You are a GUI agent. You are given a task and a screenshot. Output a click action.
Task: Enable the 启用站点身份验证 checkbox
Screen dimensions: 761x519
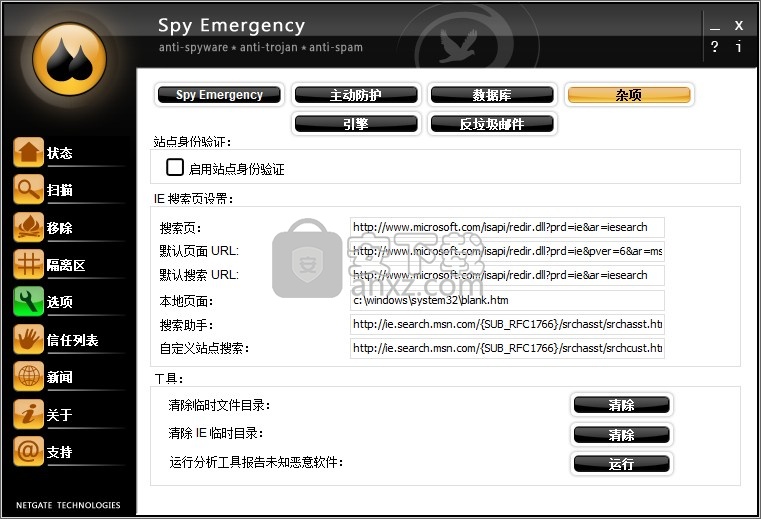point(175,167)
